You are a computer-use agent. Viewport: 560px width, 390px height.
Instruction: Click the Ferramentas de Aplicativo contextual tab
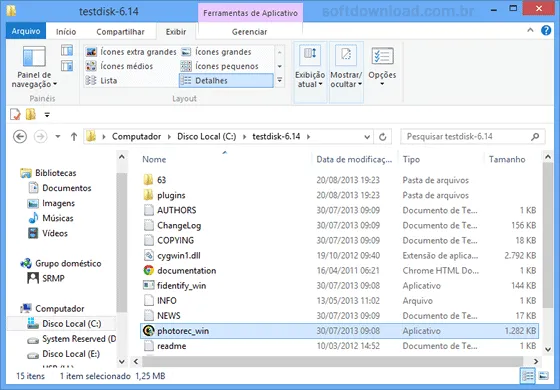(x=250, y=13)
